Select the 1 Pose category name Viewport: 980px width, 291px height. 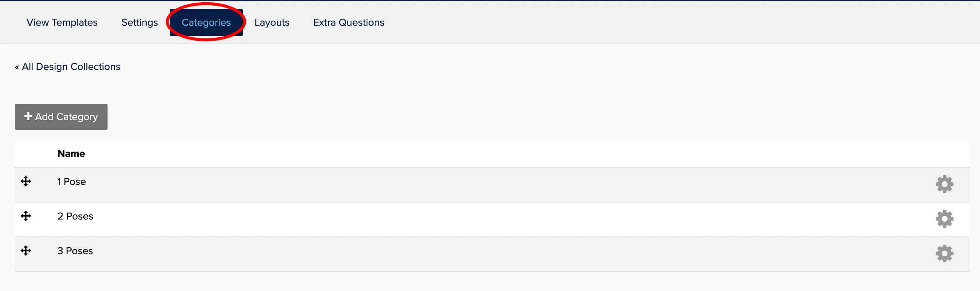coord(72,181)
